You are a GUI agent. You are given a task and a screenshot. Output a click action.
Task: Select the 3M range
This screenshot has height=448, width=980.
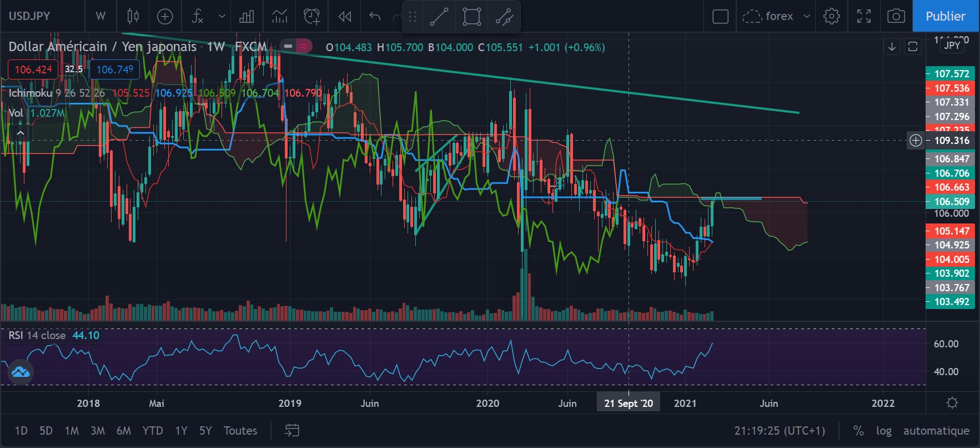coord(98,431)
